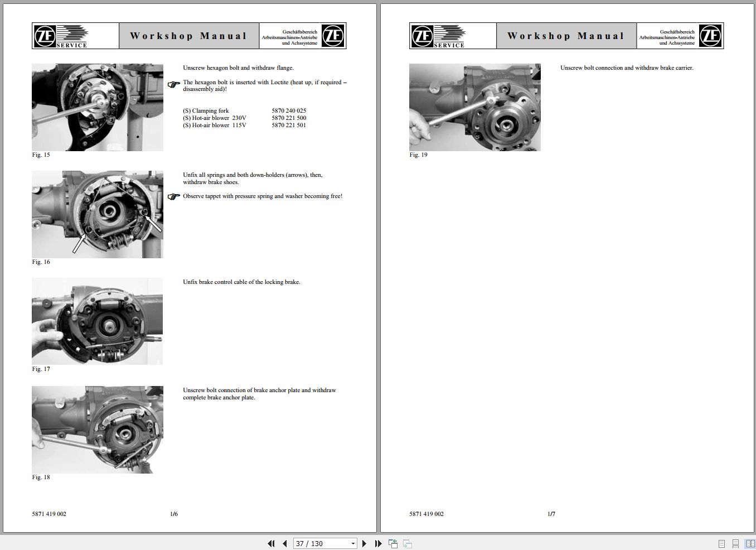Image resolution: width=756 pixels, height=550 pixels.
Task: Select the Fig. 16 brake springs photo
Action: click(x=97, y=214)
